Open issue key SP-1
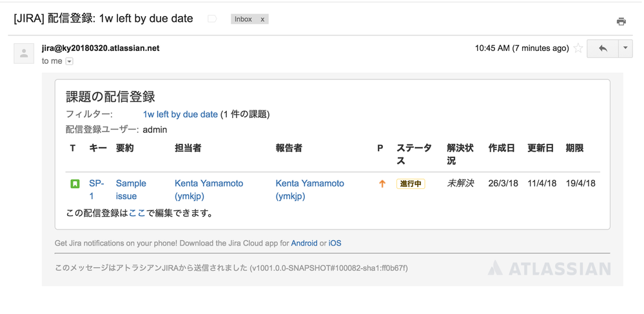 (x=97, y=190)
